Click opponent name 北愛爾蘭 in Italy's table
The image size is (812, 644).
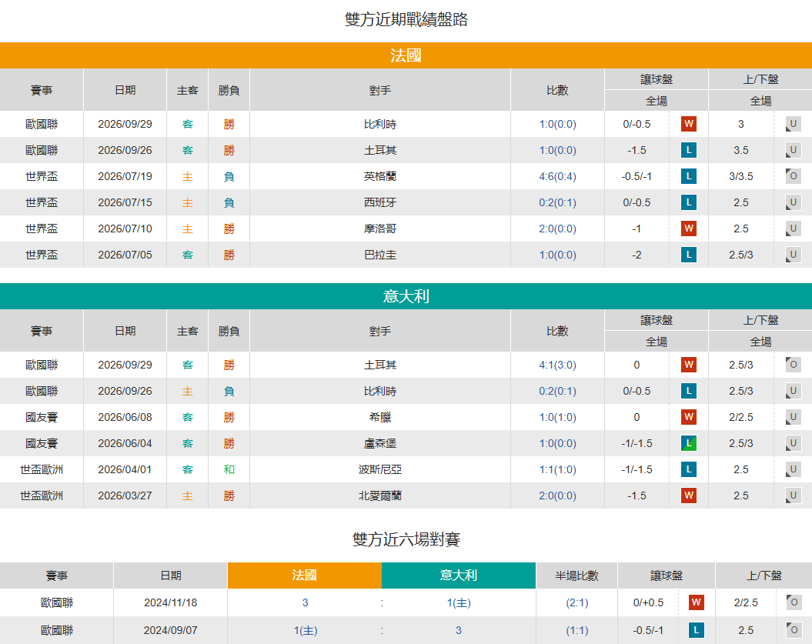(380, 496)
